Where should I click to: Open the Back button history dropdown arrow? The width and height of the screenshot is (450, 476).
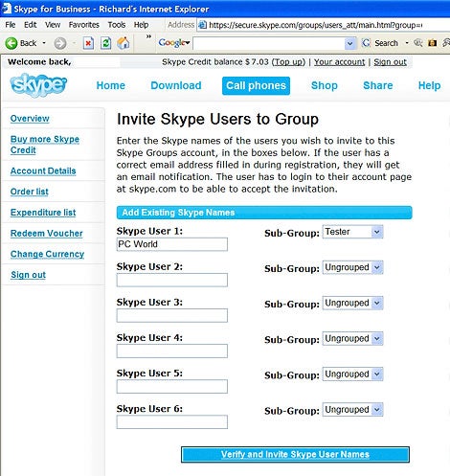(44, 43)
